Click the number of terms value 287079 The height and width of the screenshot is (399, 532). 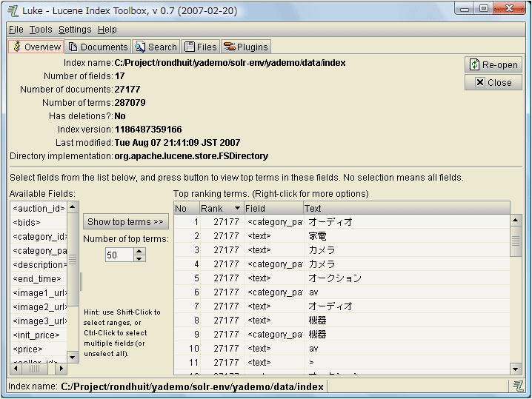point(130,102)
